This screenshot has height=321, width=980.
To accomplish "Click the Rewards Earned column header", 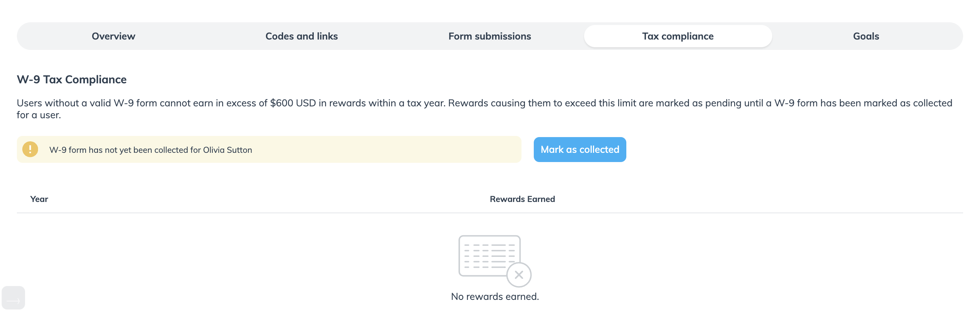I will (x=522, y=199).
